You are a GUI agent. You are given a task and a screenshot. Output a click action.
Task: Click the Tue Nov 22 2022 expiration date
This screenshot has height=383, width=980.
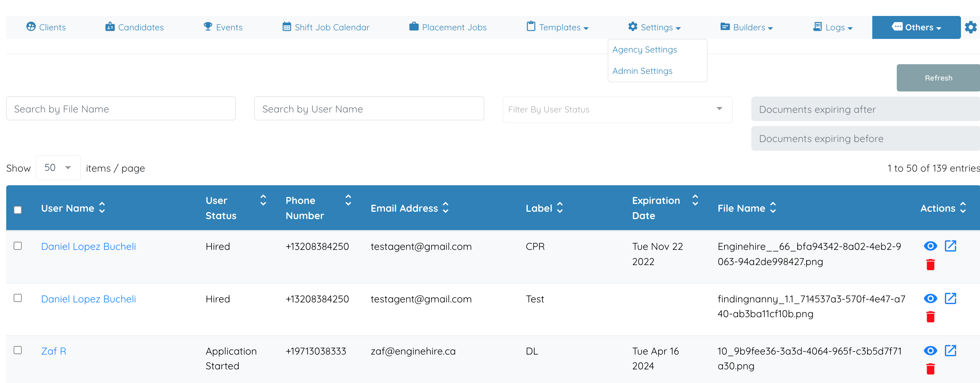(658, 254)
